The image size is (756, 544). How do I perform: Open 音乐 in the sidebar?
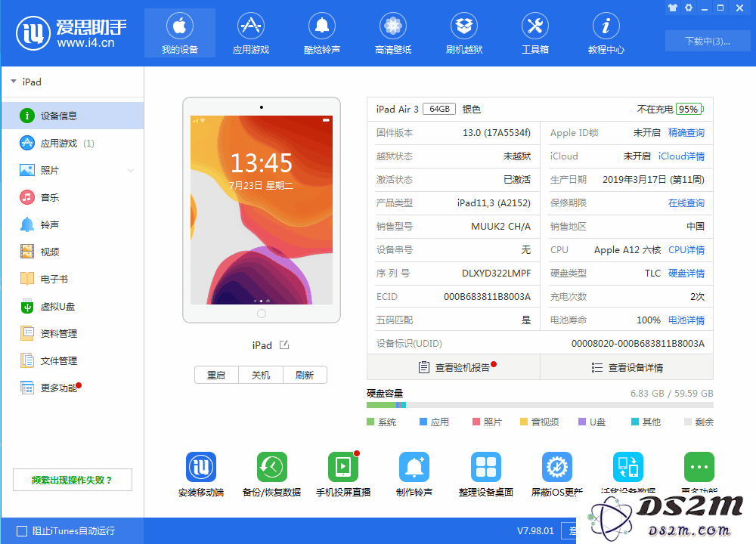pos(73,197)
